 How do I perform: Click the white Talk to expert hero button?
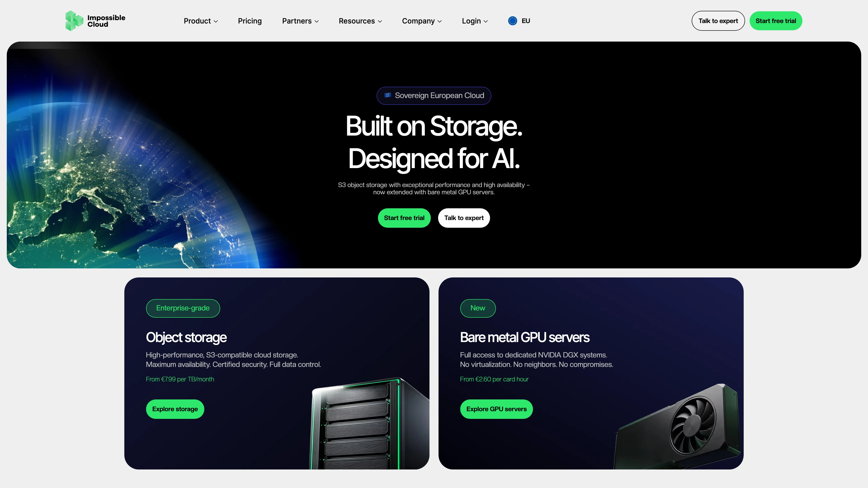[x=464, y=218]
